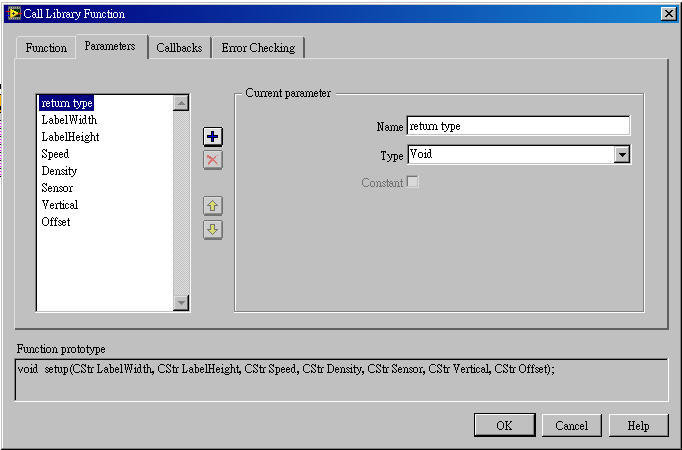
Task: Select Speed in parameter list
Action: click(x=55, y=154)
